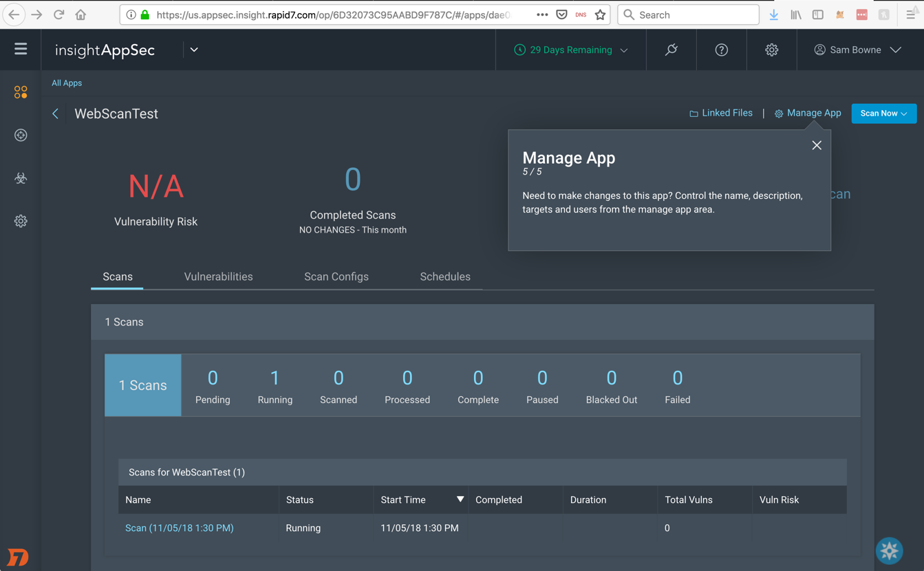Open the hamburger navigation menu

click(21, 49)
